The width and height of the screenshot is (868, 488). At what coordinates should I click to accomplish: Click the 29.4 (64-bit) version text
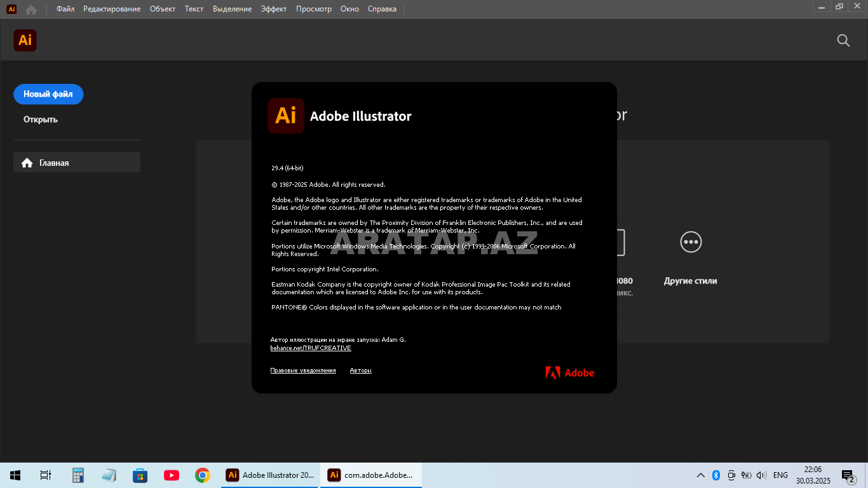pyautogui.click(x=287, y=168)
